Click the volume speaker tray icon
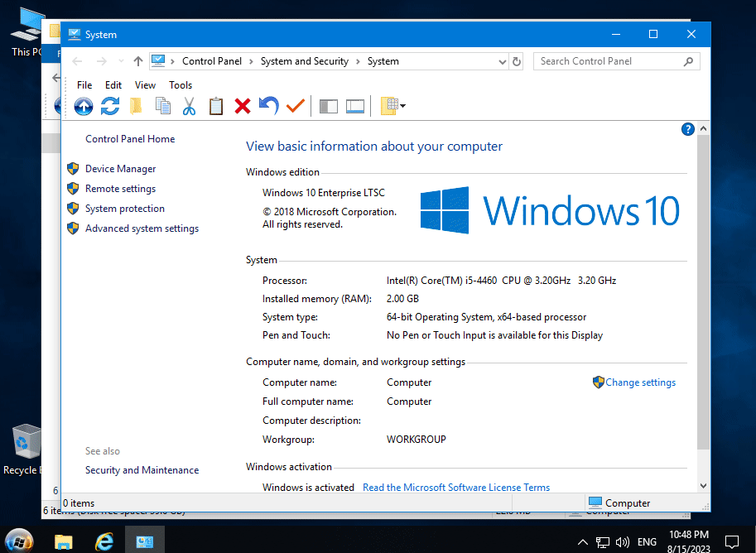The height and width of the screenshot is (553, 756). [x=623, y=542]
